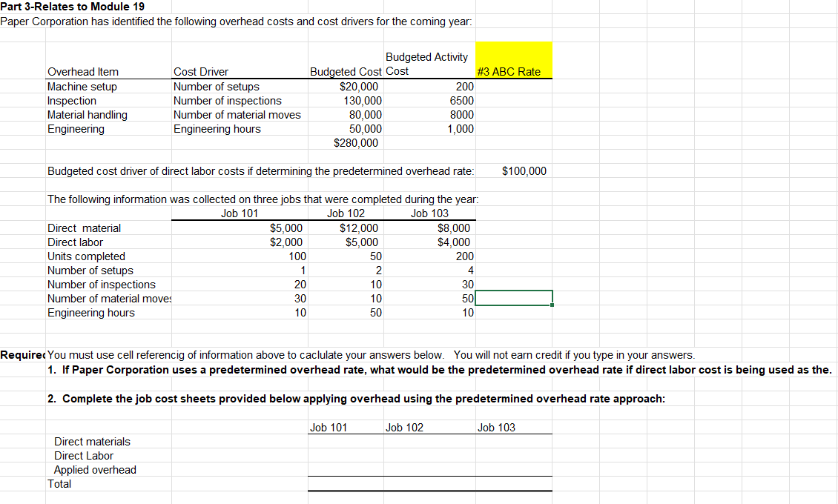Select the currently highlighted empty cell with green border
The height and width of the screenshot is (504, 838).
point(514,299)
